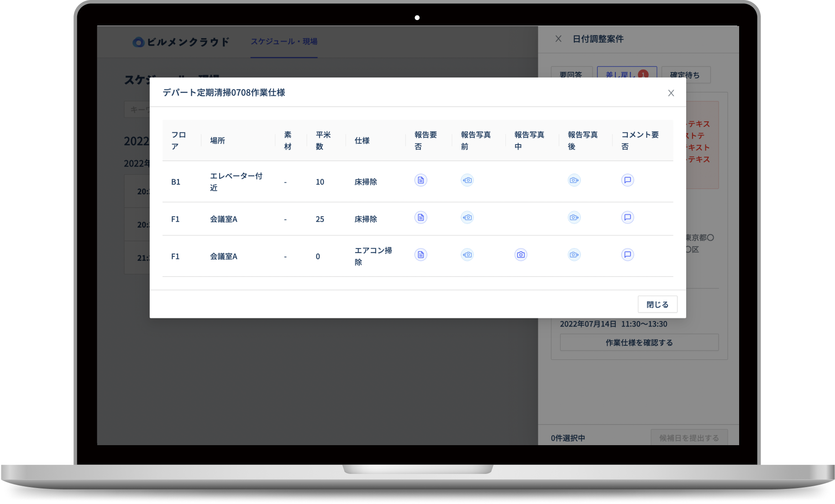
Task: Select the スケジュール・現場 navigation item
Action: [x=284, y=42]
